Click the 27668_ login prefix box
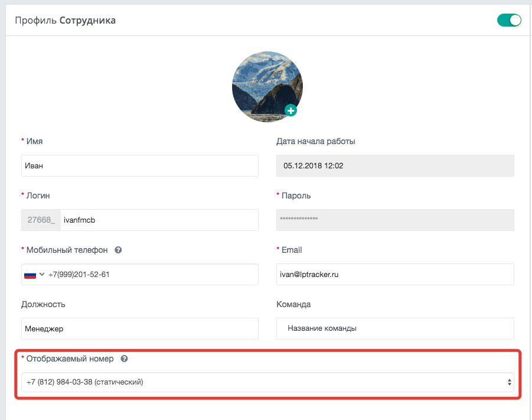Image resolution: width=532 pixels, height=420 pixels. pyautogui.click(x=41, y=220)
